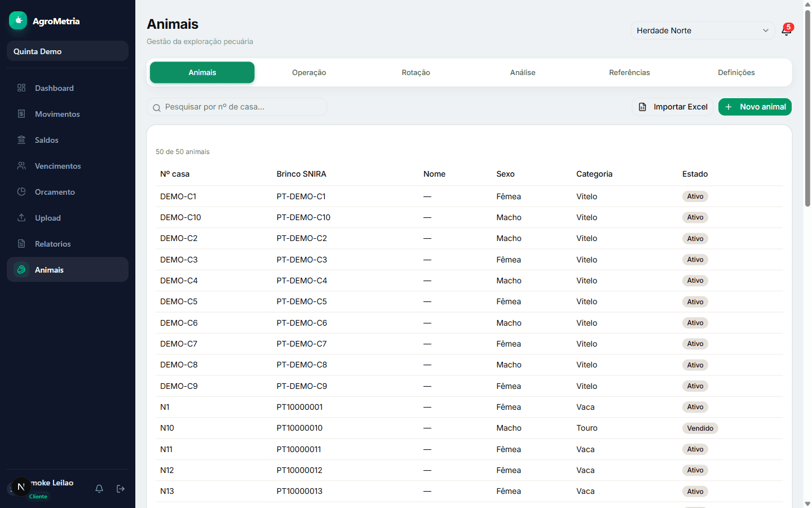Select the Saldos bank icon
Viewport: 812px width, 508px height.
point(21,139)
